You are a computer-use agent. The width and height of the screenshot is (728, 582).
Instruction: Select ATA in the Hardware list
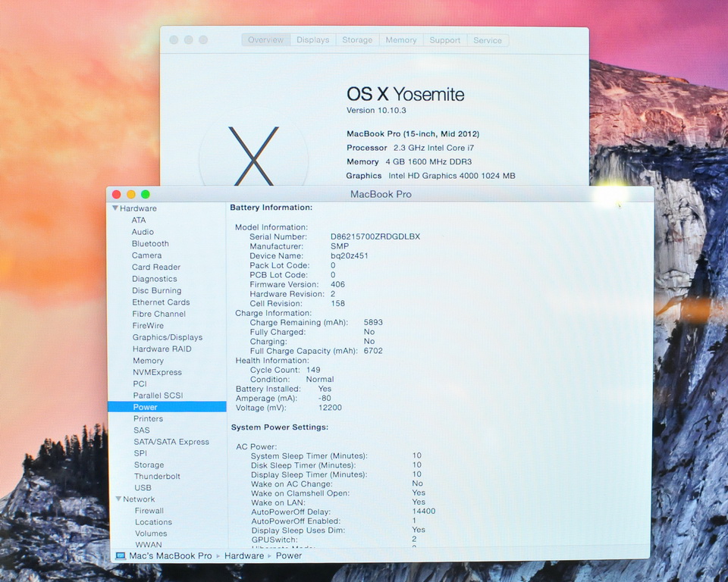(x=138, y=220)
